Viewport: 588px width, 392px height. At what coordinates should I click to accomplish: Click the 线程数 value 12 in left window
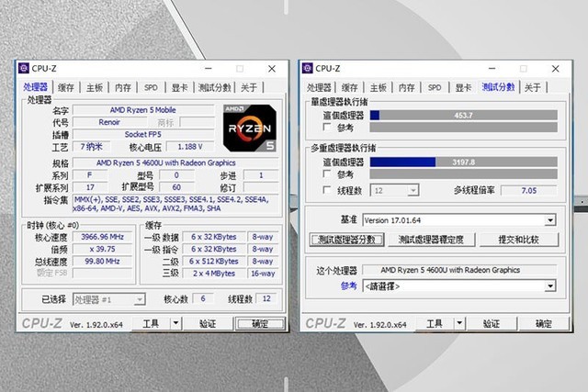(266, 298)
